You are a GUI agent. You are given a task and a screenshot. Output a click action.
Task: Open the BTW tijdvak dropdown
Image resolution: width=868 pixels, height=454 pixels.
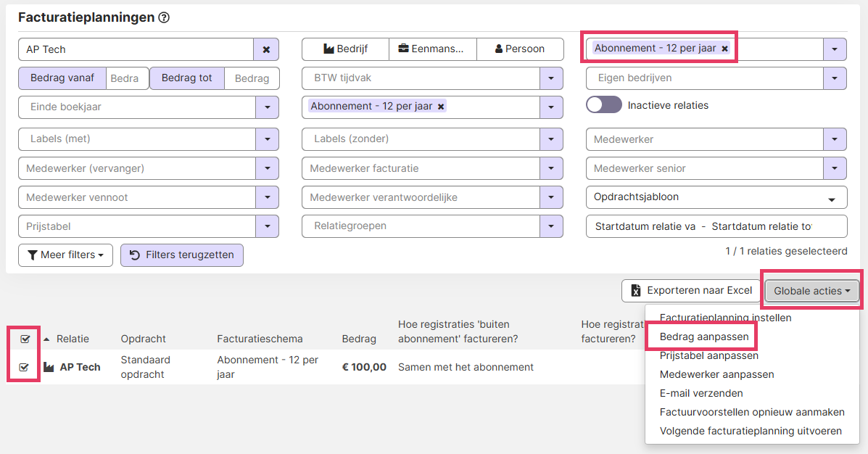pos(551,78)
